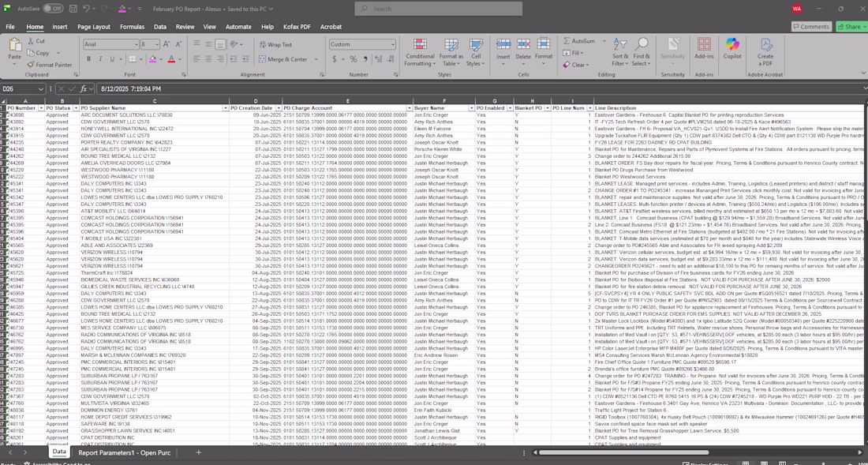This screenshot has width=868, height=465.
Task: Open the Add-ins icon
Action: (x=704, y=45)
